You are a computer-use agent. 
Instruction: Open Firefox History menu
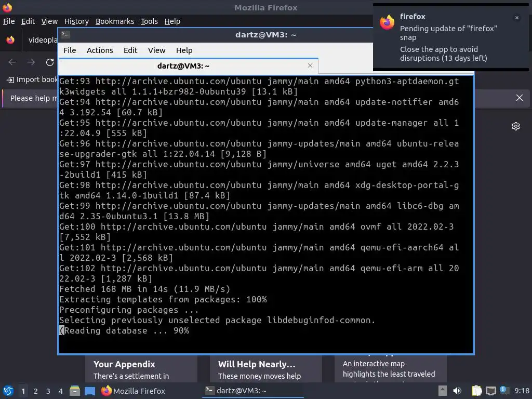point(76,21)
